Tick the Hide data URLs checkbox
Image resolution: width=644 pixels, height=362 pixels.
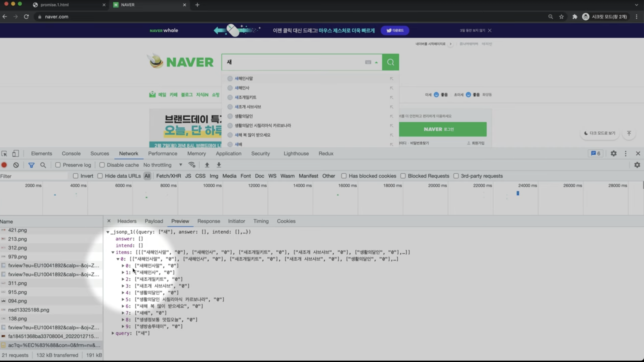click(100, 176)
